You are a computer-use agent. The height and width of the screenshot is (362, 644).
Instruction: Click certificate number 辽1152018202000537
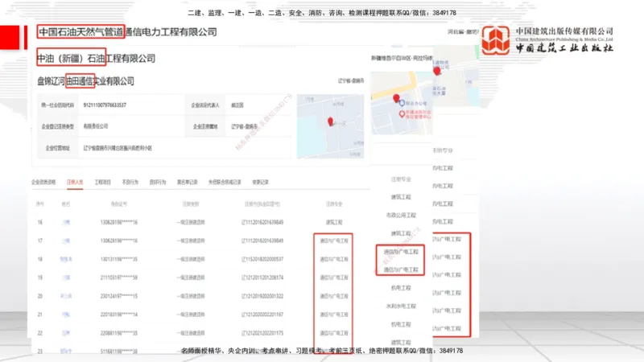[x=262, y=259]
